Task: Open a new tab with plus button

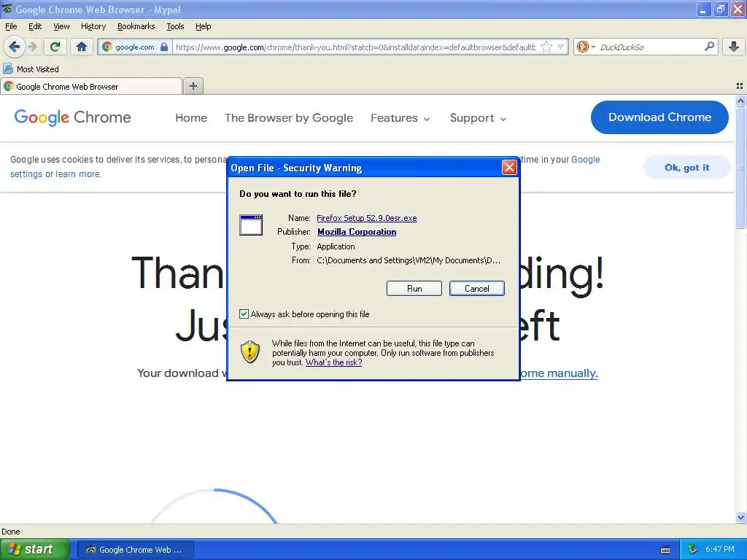Action: tap(193, 86)
